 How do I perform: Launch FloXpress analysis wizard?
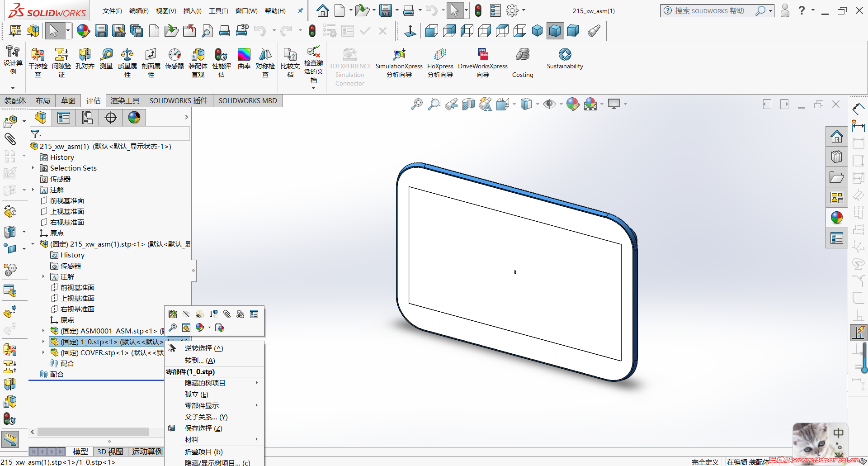[440, 62]
